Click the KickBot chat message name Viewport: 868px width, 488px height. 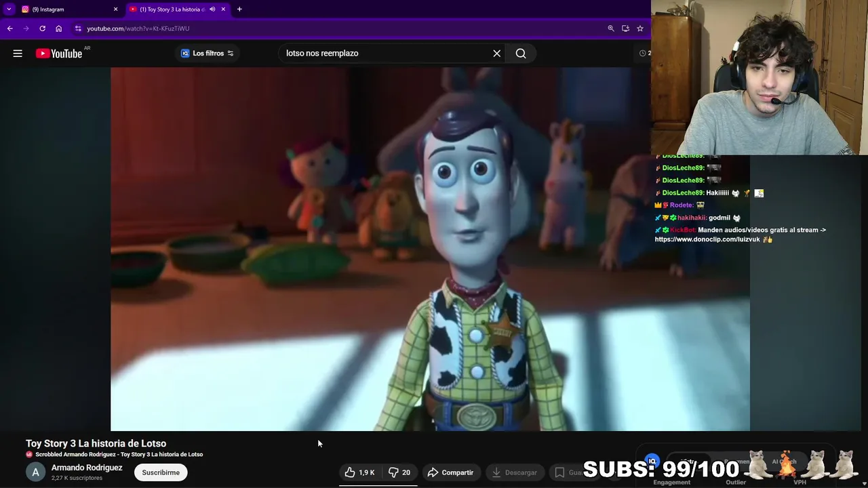pos(682,230)
